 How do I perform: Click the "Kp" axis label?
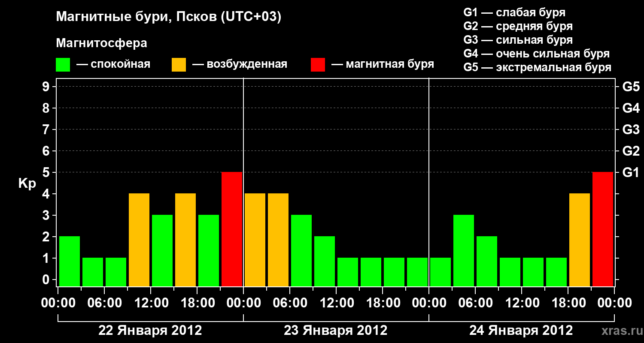(x=27, y=183)
